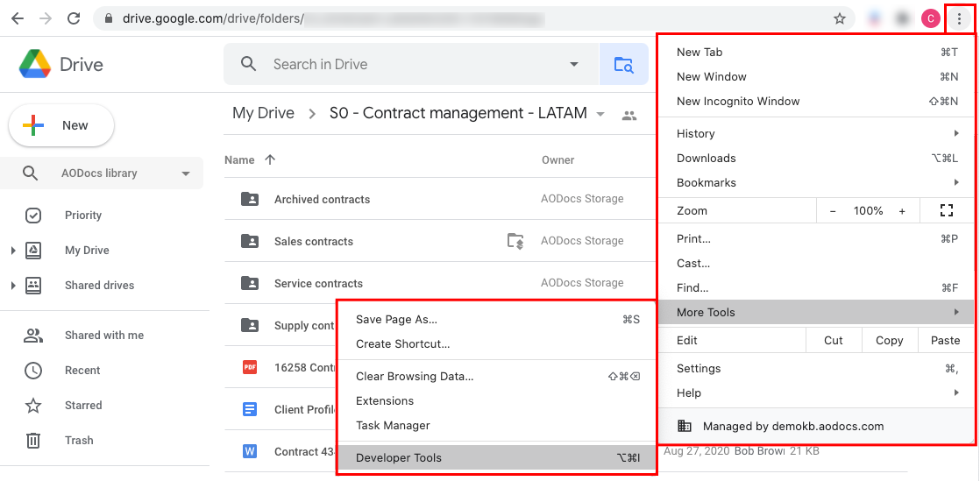
Task: Click Managed by demokb.aodocs.com
Action: pos(817,426)
